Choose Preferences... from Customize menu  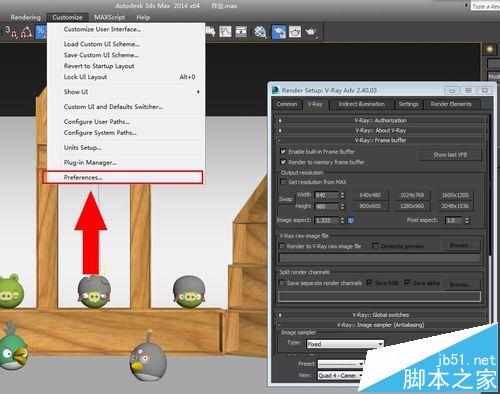[x=123, y=177]
